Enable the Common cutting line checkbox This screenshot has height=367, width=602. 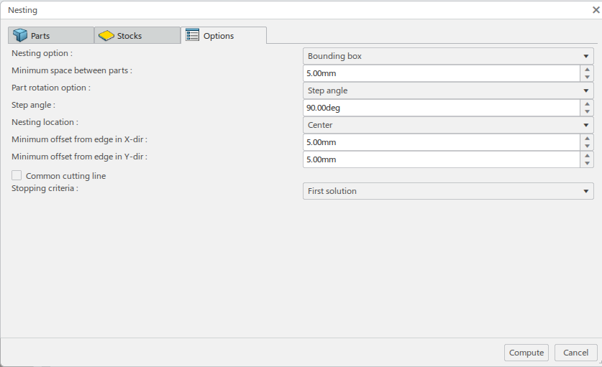point(17,175)
